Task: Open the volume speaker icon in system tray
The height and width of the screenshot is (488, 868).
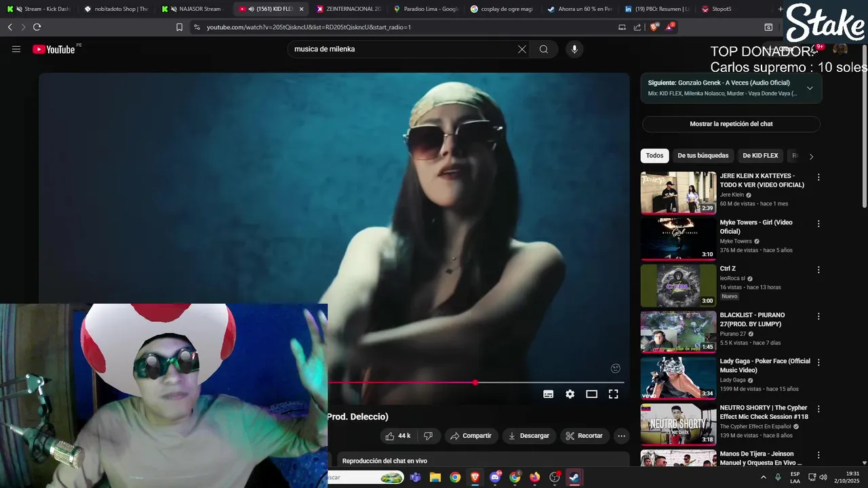Action: 823,477
